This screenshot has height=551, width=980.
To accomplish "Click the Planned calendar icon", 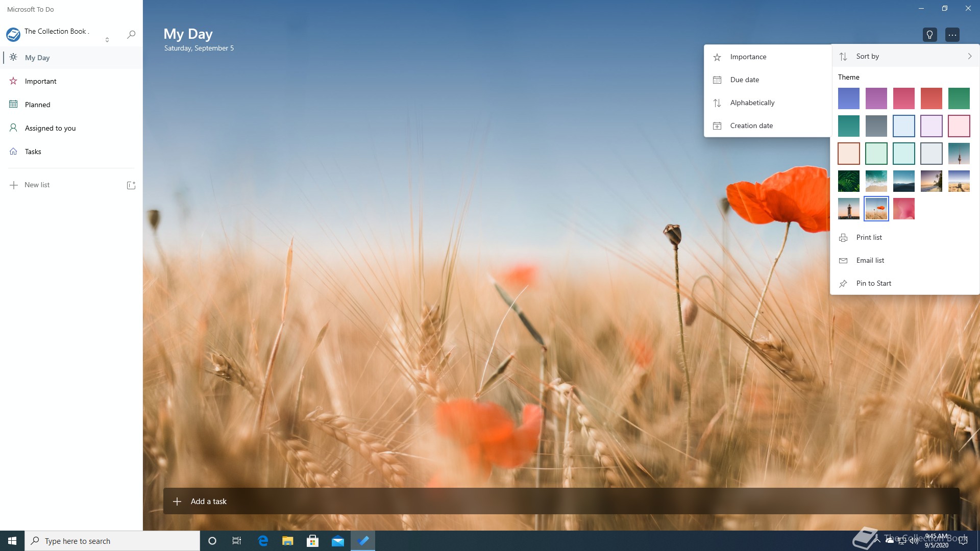I will click(x=13, y=104).
